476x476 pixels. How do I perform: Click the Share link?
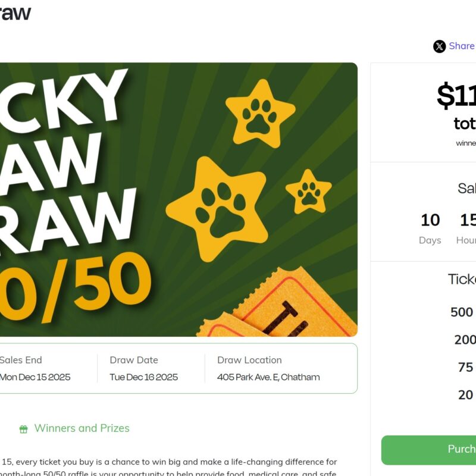(462, 46)
